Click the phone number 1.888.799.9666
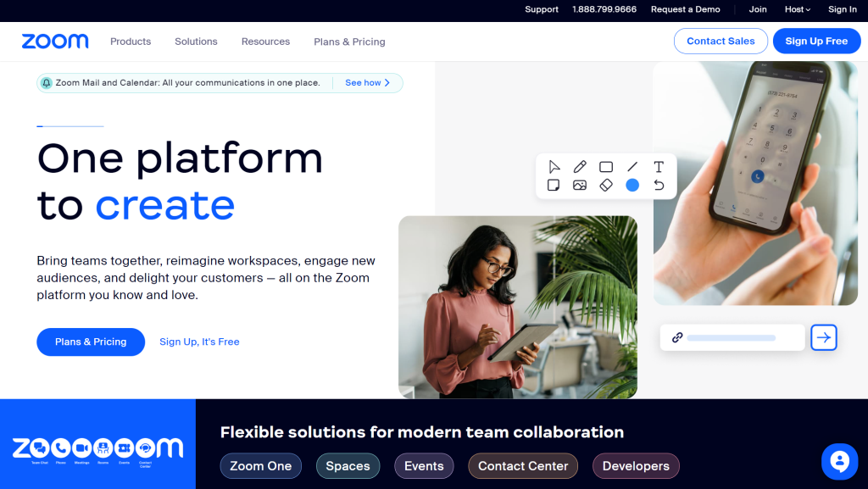 (604, 9)
